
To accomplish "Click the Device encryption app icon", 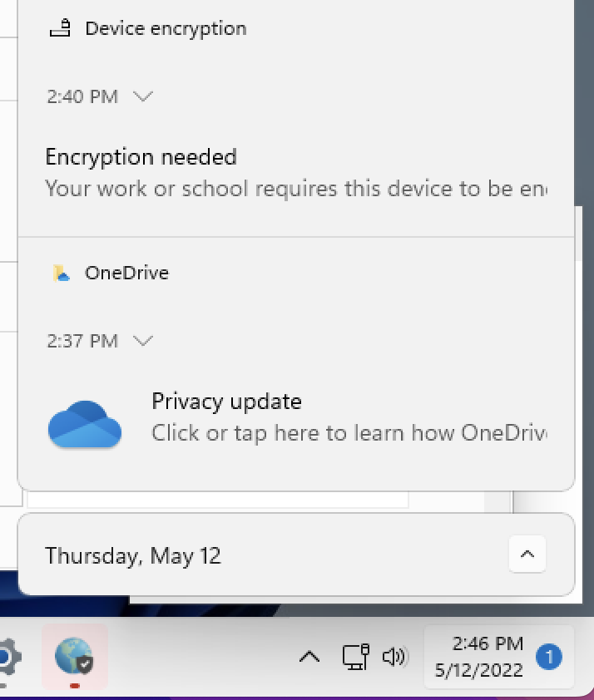I will coord(60,27).
